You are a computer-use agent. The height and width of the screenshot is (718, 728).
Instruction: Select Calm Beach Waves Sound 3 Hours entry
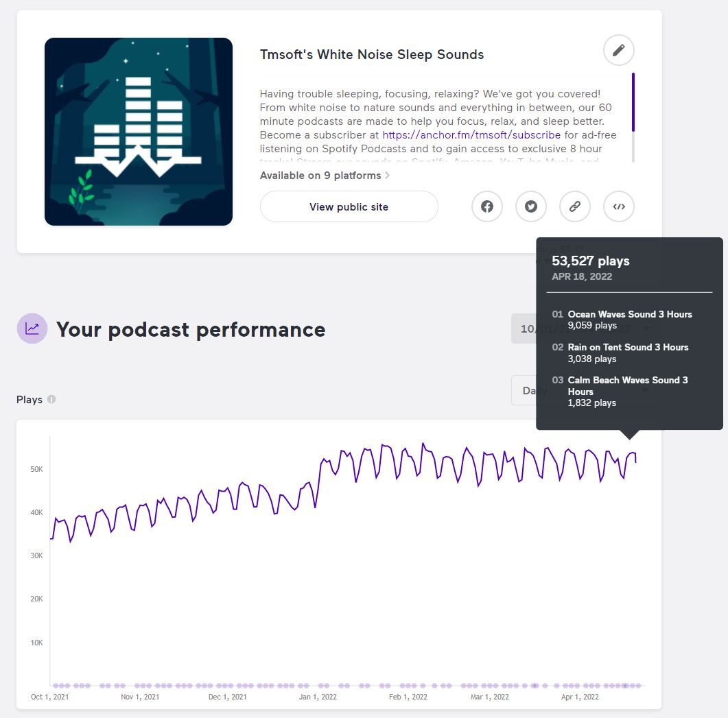click(620, 392)
